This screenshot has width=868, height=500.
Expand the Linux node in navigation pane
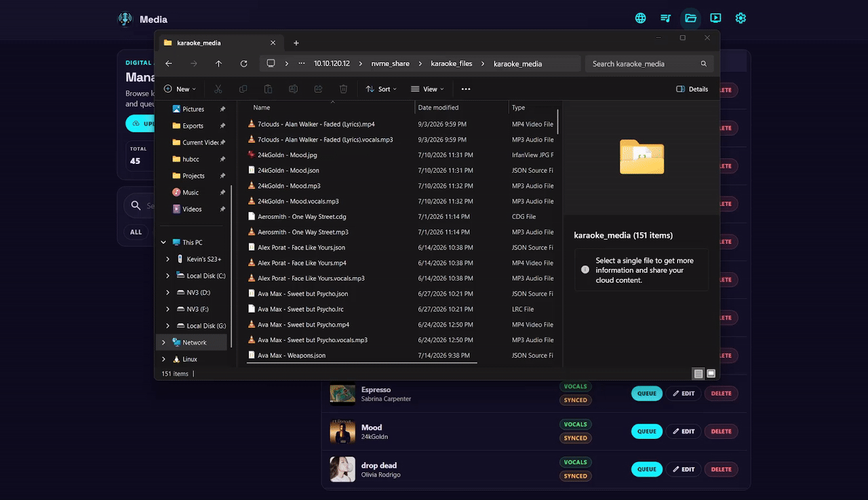163,359
